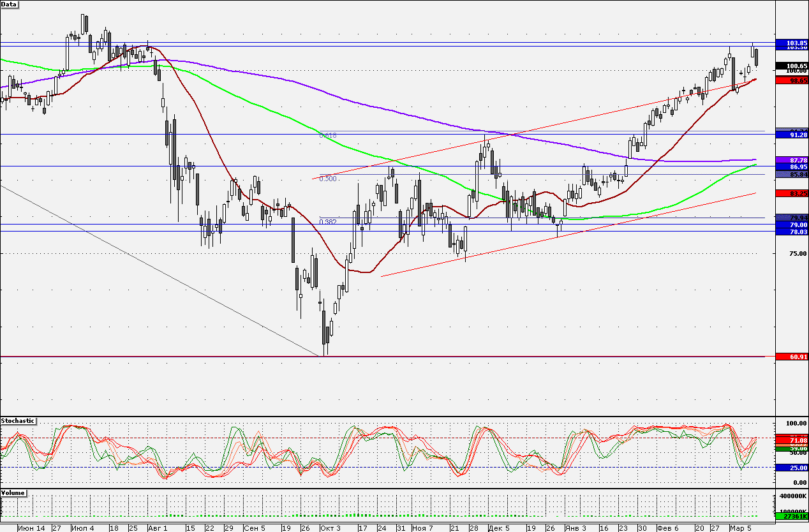The width and height of the screenshot is (809, 532).
Task: Click the Авг 1 date axis label
Action: pos(157,528)
